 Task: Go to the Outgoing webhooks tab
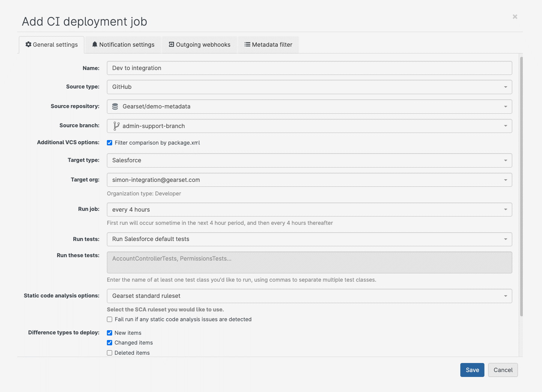click(199, 45)
